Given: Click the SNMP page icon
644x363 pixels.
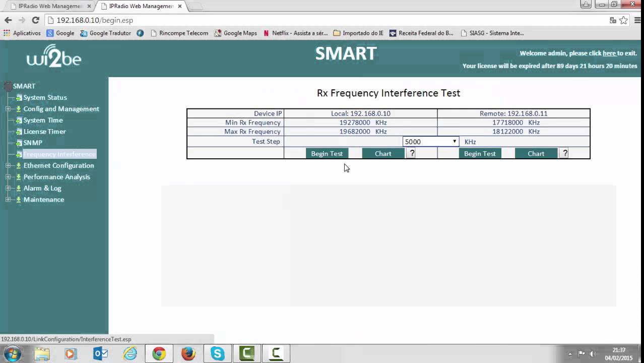Looking at the screenshot, I should pyautogui.click(x=19, y=143).
